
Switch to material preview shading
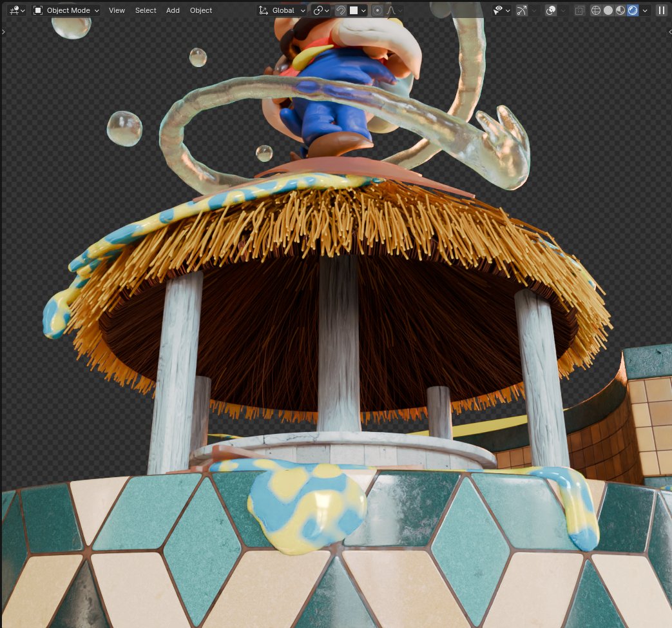(x=620, y=10)
